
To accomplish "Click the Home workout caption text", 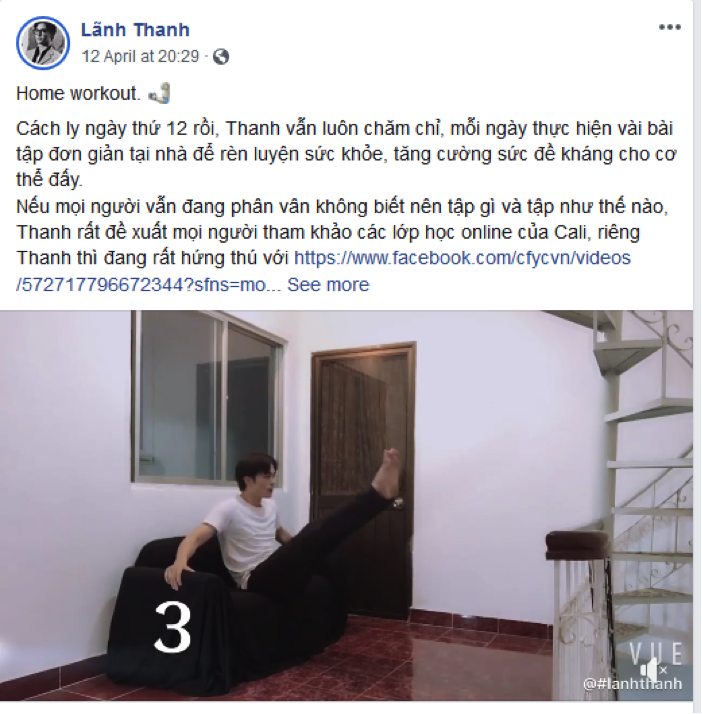I will point(78,93).
